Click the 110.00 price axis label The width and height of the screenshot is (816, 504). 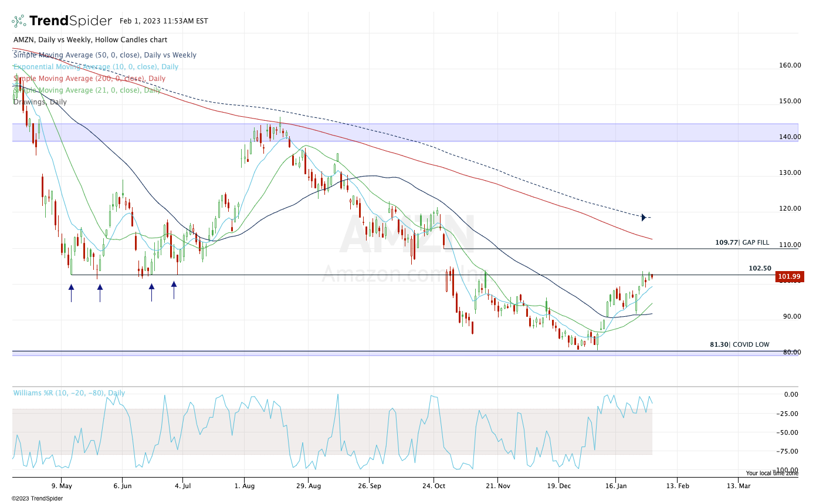pyautogui.click(x=789, y=245)
